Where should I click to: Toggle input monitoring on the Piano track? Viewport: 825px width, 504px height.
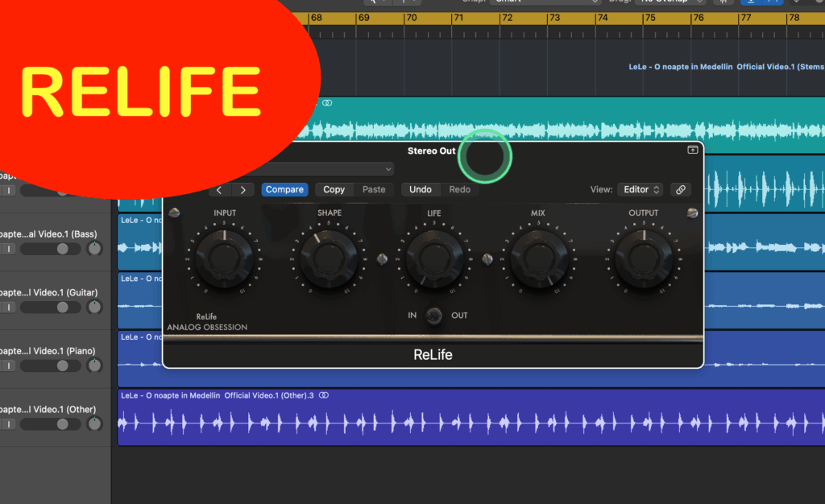pyautogui.click(x=6, y=366)
